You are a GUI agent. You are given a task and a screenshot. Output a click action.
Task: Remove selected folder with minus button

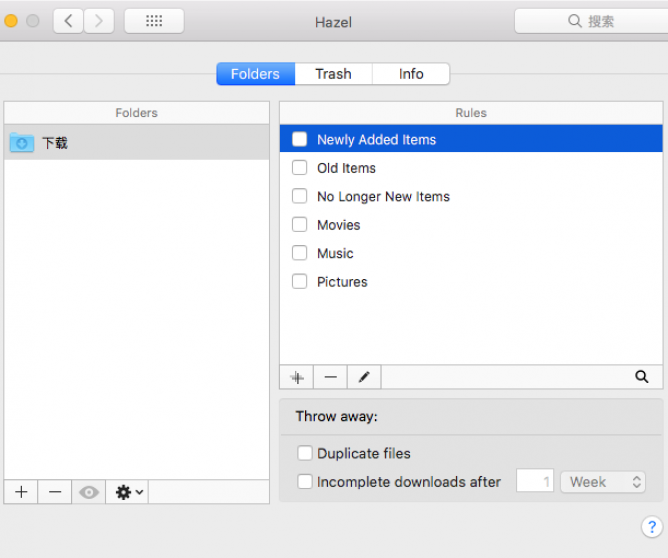coord(55,492)
